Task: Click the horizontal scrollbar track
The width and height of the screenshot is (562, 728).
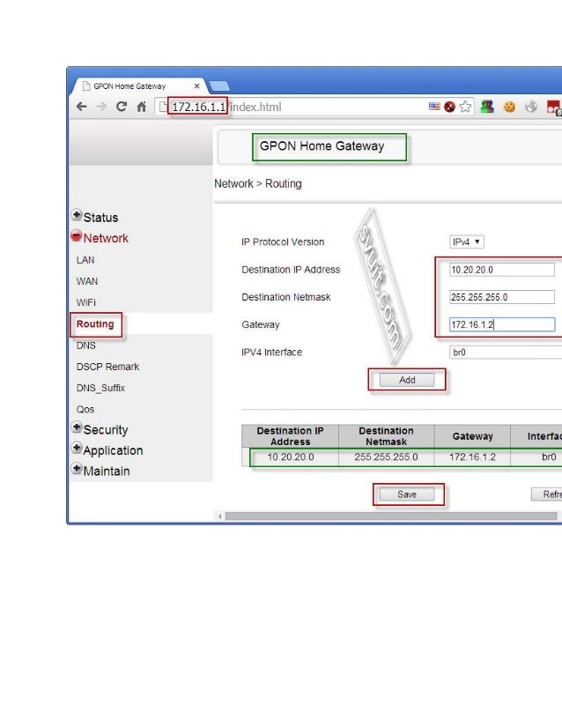Action: tap(391, 516)
